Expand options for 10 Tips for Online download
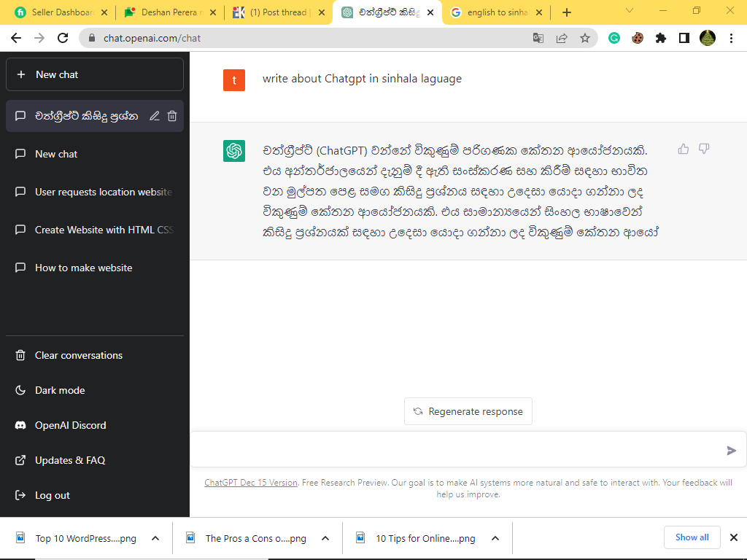 [495, 538]
